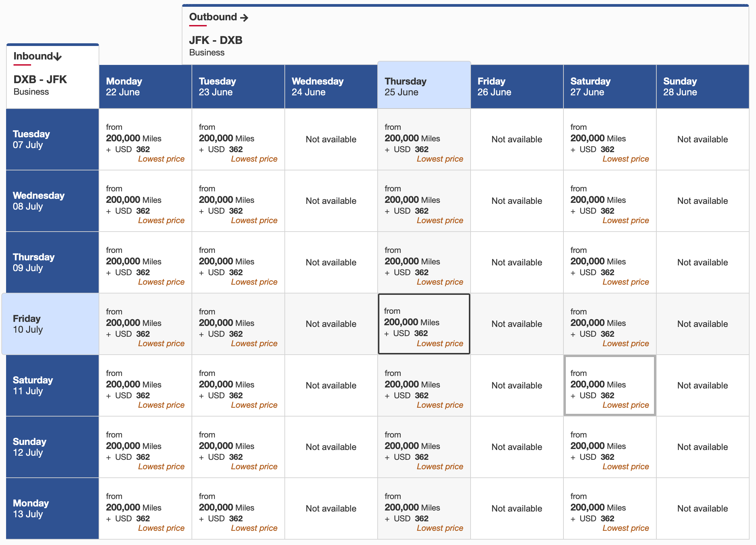Click Lowest price link for 23 June, 08 July
756x545 pixels.
pos(254,220)
